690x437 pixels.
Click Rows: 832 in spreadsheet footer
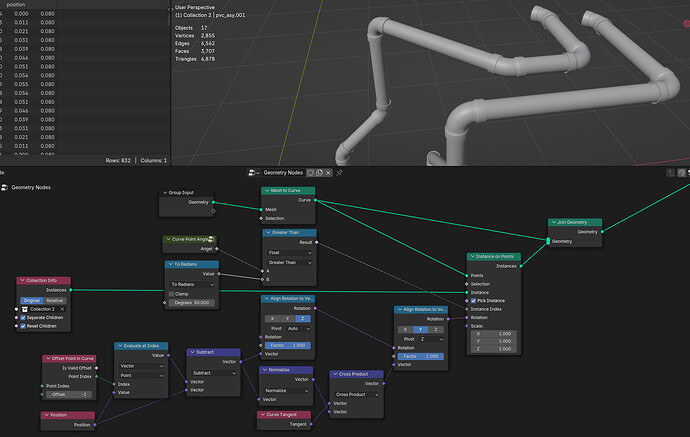pos(118,161)
